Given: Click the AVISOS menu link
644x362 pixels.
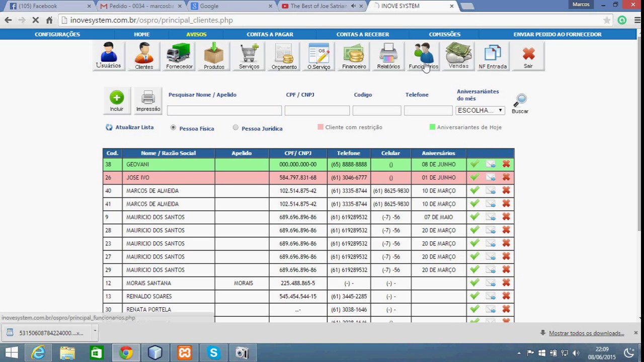Looking at the screenshot, I should click(196, 34).
